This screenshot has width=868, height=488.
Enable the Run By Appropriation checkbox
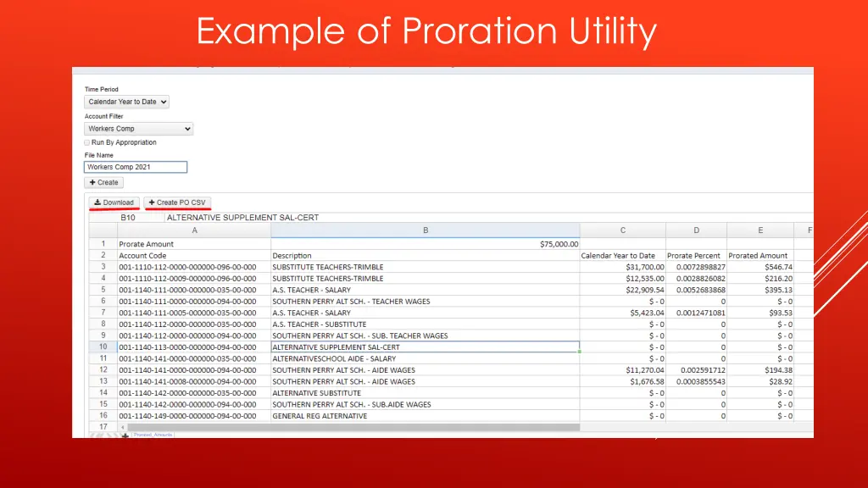(x=87, y=142)
